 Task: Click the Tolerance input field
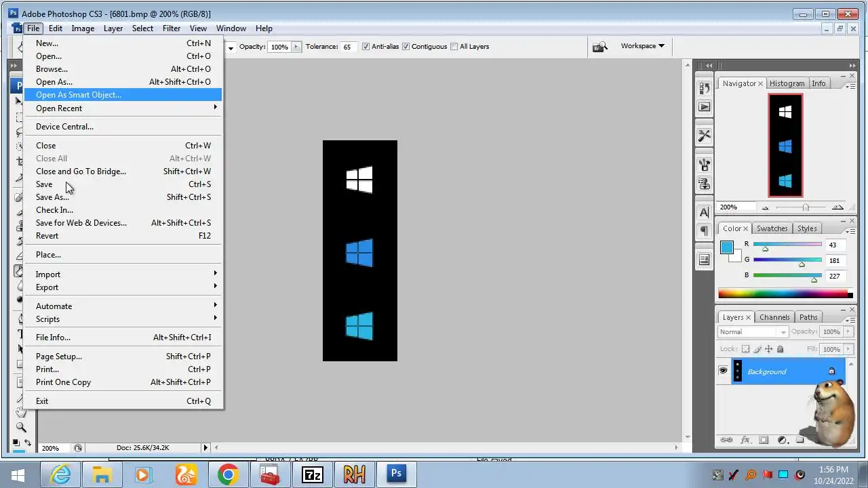pos(349,47)
